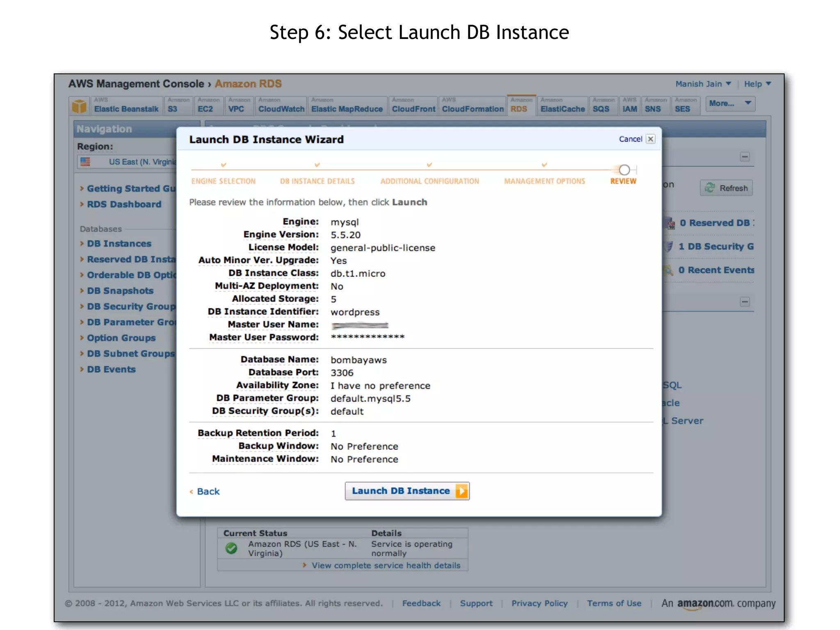Open the ElastiCache service tab
The height and width of the screenshot is (630, 840).
(x=562, y=106)
